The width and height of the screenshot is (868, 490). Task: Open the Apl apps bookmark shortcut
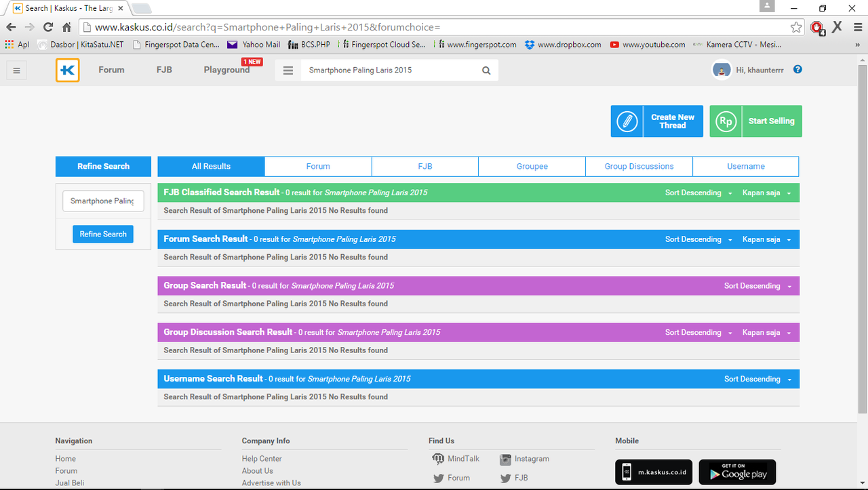17,45
